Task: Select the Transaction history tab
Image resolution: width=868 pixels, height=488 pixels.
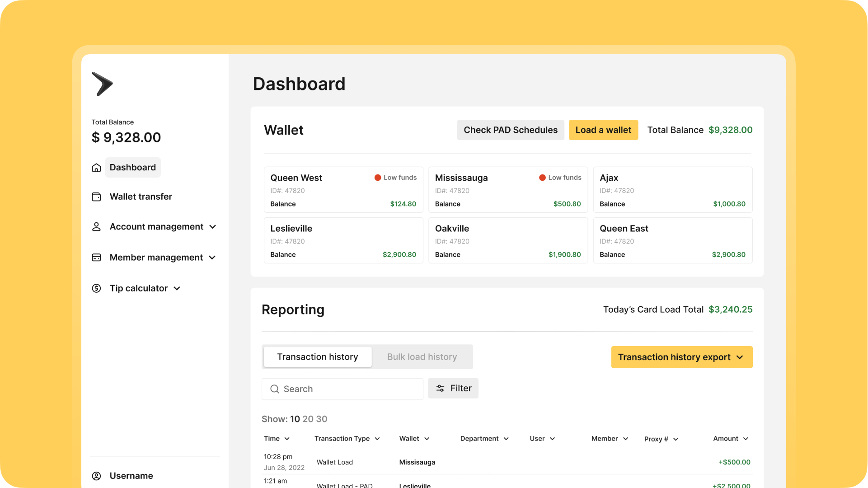Action: 317,357
